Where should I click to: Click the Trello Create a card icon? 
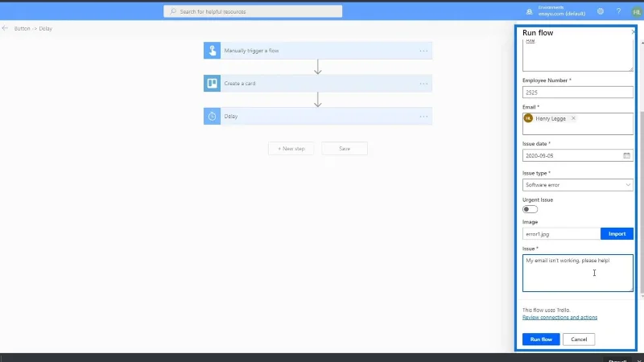tap(212, 84)
